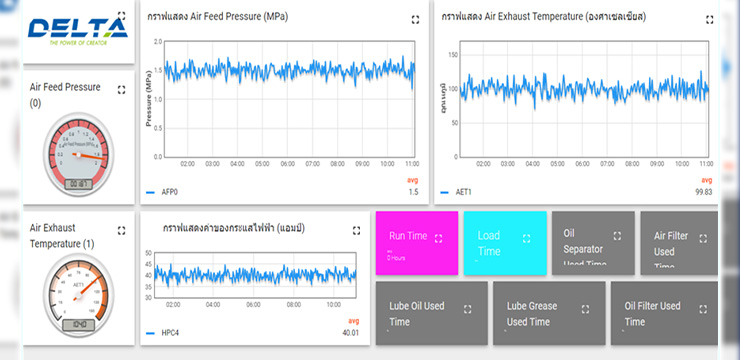This screenshot has height=360, width=740.
Task: Click the Delta logo image
Action: [78, 31]
